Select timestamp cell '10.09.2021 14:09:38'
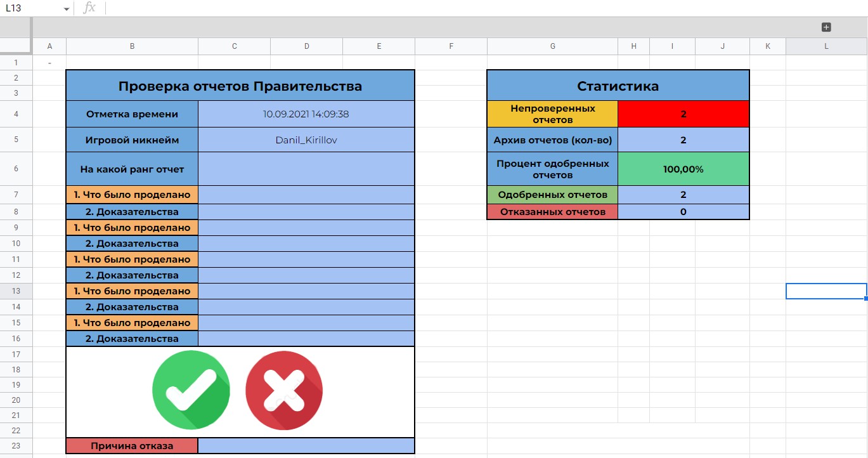The image size is (868, 458). point(306,114)
